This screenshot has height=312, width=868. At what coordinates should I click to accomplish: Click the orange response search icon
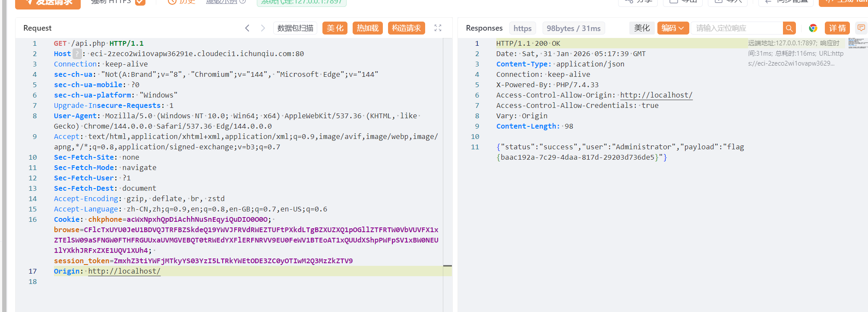point(789,28)
